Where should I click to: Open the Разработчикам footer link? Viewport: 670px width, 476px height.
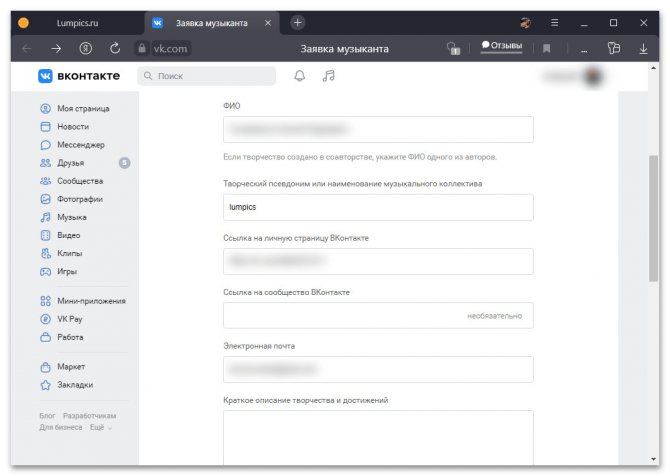click(x=89, y=416)
